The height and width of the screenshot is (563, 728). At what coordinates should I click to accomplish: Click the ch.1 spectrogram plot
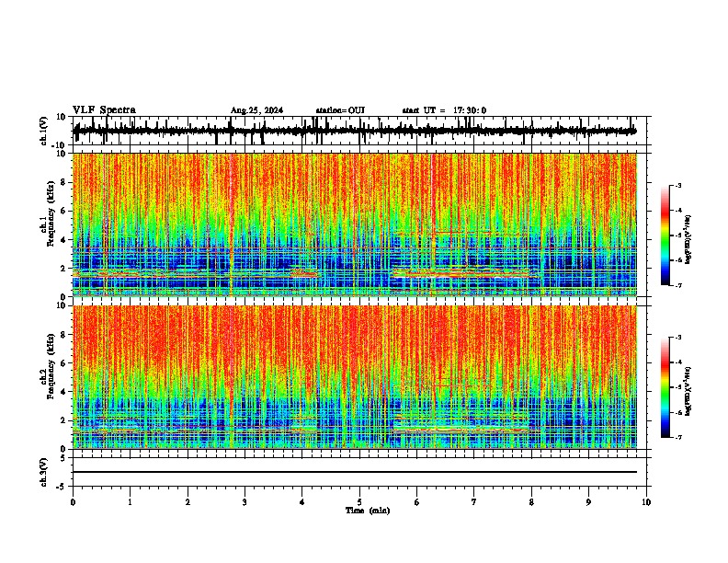pos(354,224)
